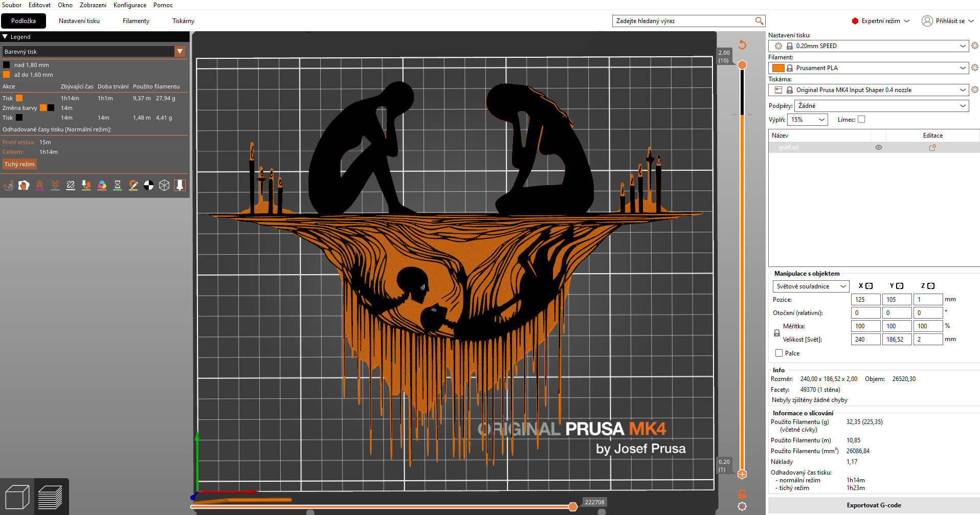
Task: Click the Pozice X field showing 125
Action: (865, 300)
